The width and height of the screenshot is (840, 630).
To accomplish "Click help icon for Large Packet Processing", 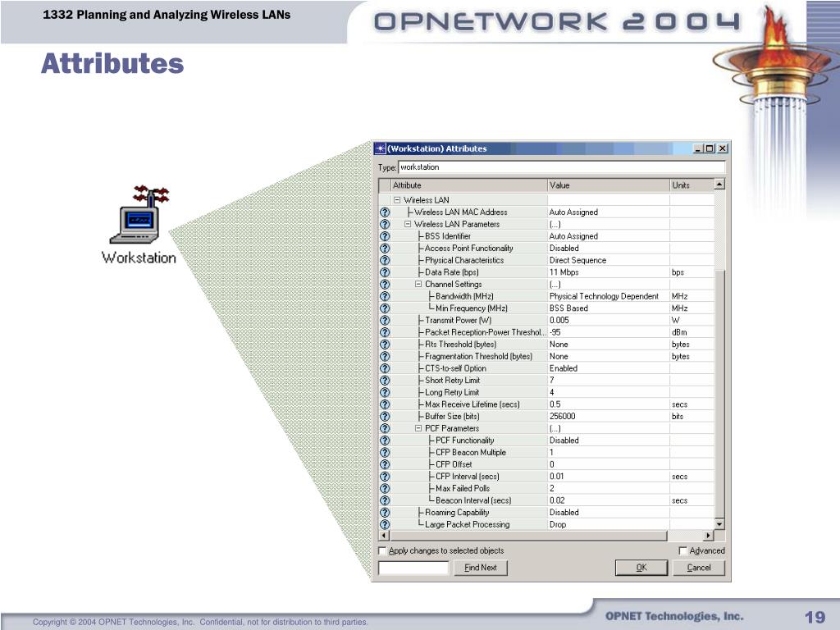I will pos(385,524).
